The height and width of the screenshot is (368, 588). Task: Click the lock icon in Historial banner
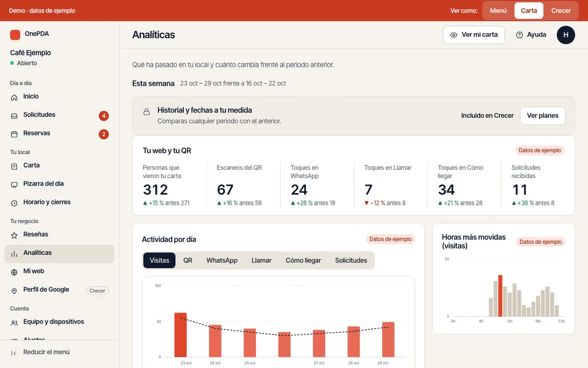pyautogui.click(x=146, y=112)
